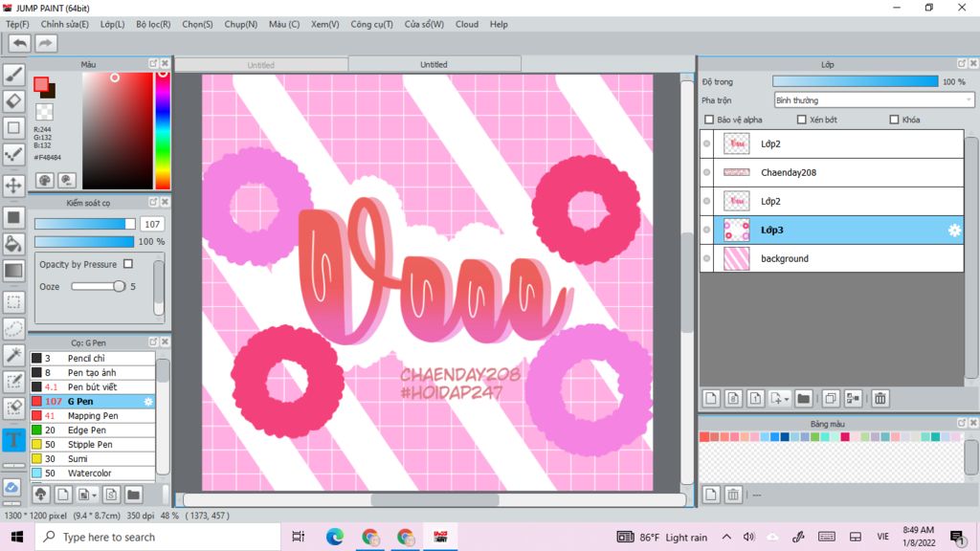Hide the Lớp3 layer
980x551 pixels.
coord(707,230)
